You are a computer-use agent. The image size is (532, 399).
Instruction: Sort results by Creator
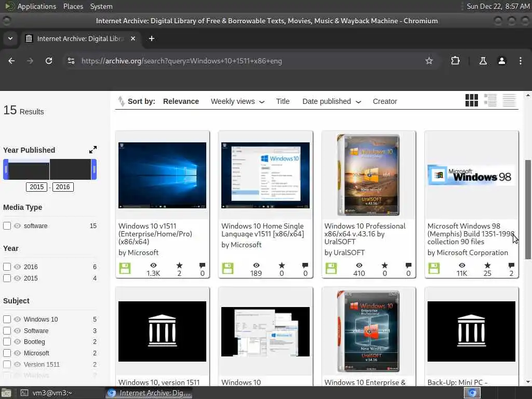click(385, 101)
